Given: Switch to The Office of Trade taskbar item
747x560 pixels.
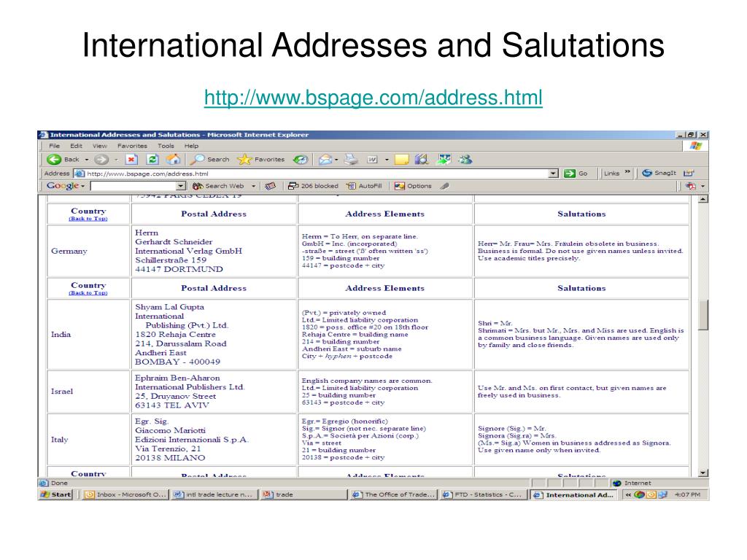Looking at the screenshot, I should click(x=393, y=494).
